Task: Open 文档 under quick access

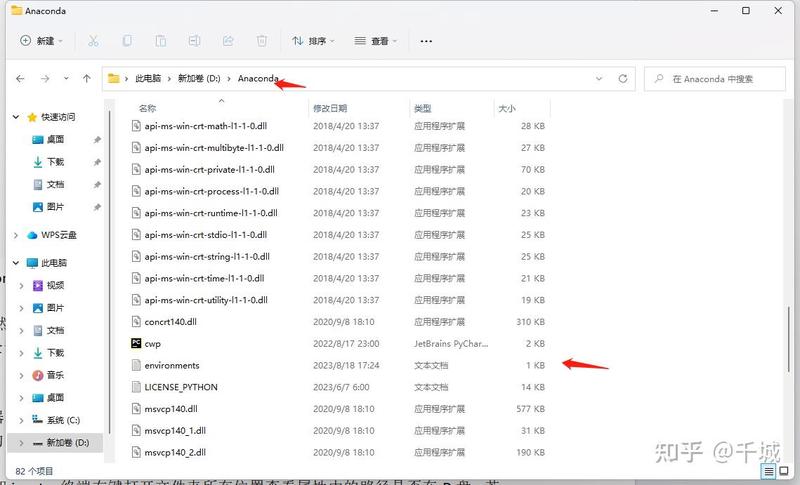Action: coord(55,184)
